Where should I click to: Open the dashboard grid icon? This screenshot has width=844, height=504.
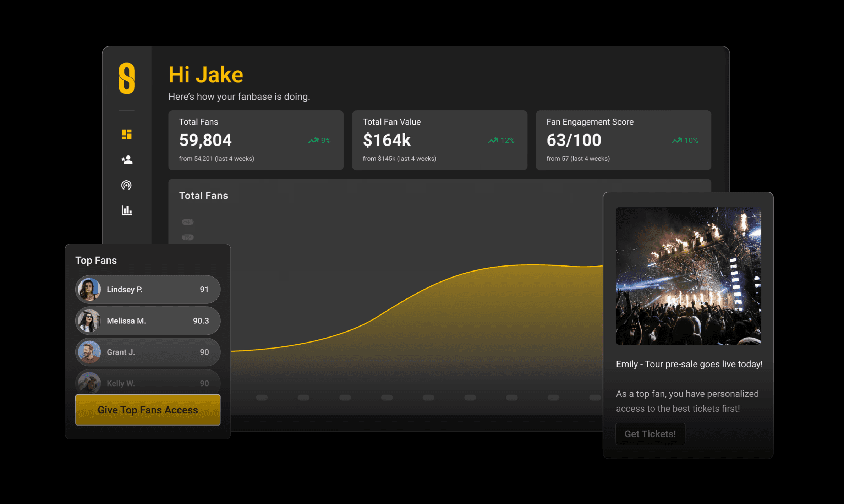[x=126, y=134]
